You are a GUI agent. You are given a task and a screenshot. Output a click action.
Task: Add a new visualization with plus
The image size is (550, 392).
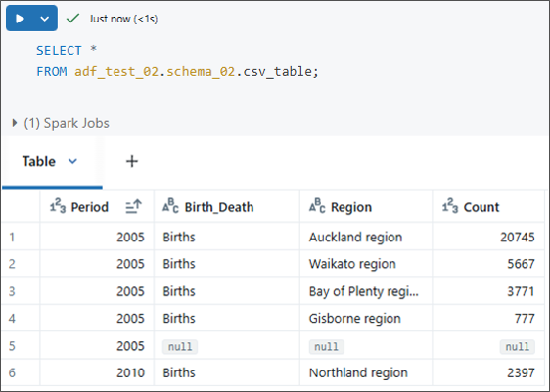pyautogui.click(x=132, y=161)
